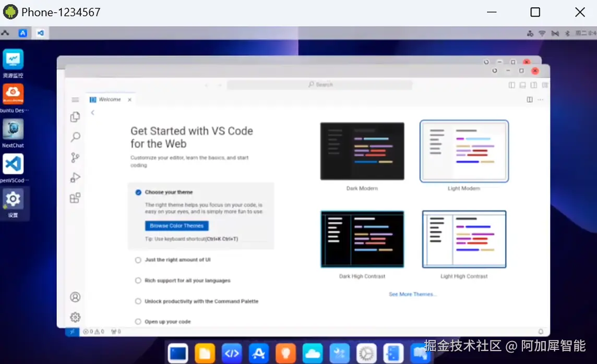Open the tools wrench dock icon
The height and width of the screenshot is (364, 597).
pos(340,354)
